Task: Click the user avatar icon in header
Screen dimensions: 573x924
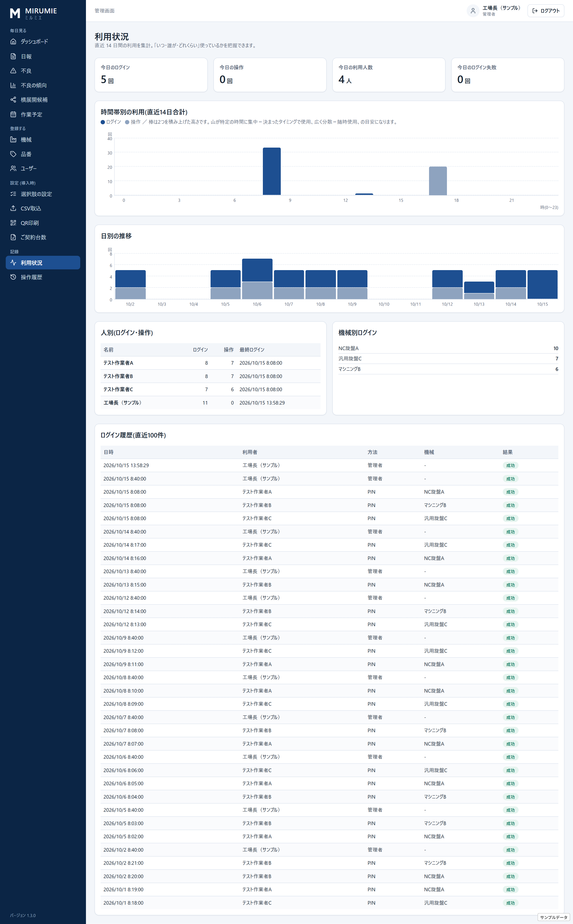Action: coord(472,11)
